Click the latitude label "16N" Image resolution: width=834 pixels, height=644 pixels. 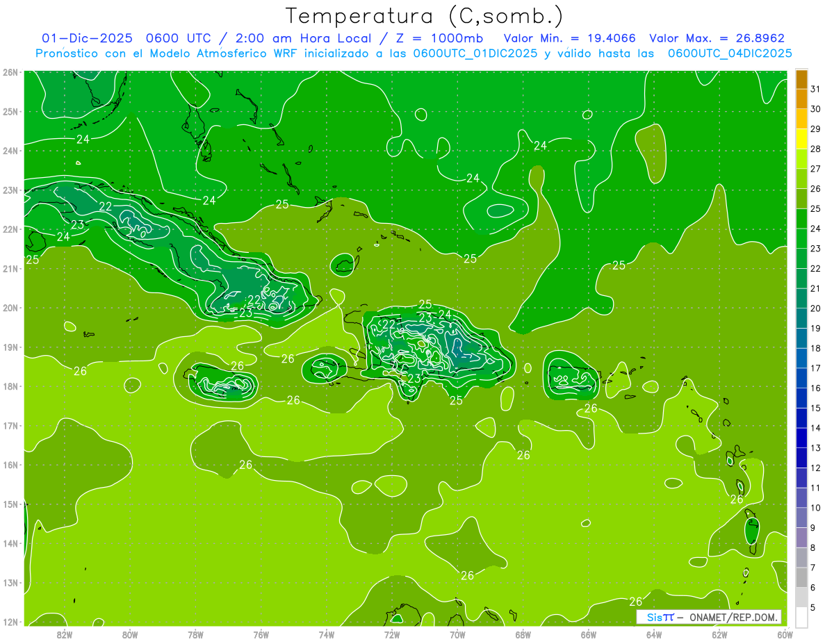pos(10,465)
